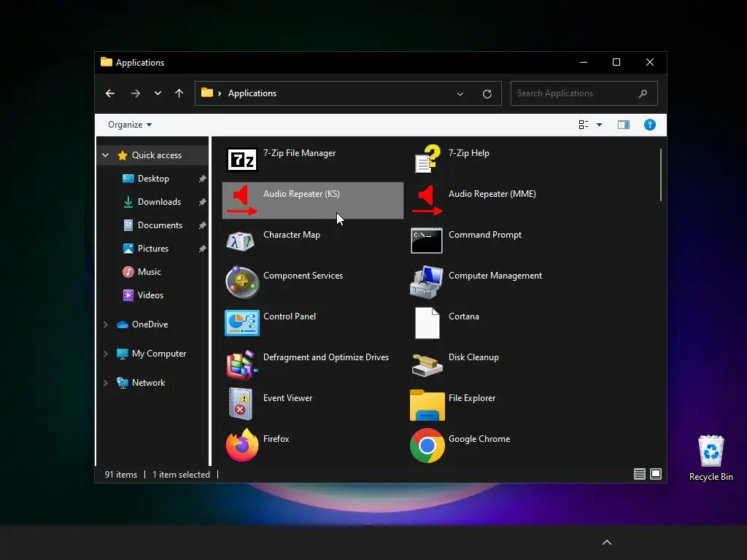Select the Audio Repeater (KS) icon
747x560 pixels.
[x=242, y=201]
